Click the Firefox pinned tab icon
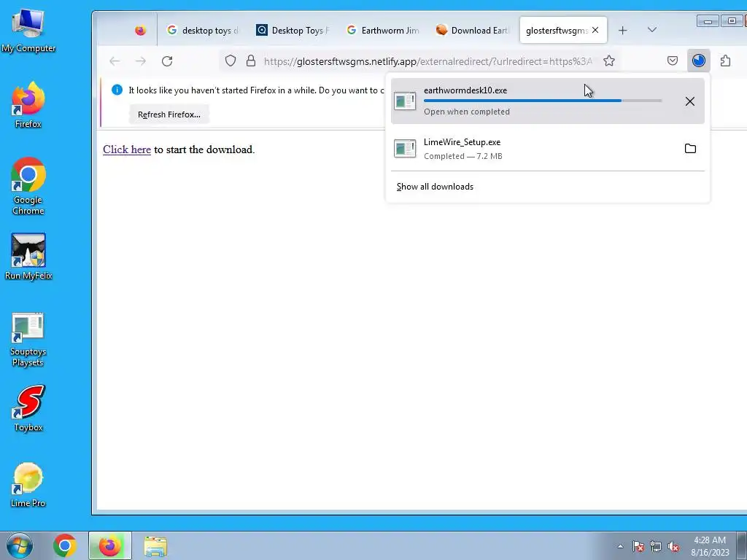Image resolution: width=747 pixels, height=560 pixels. pos(140,31)
